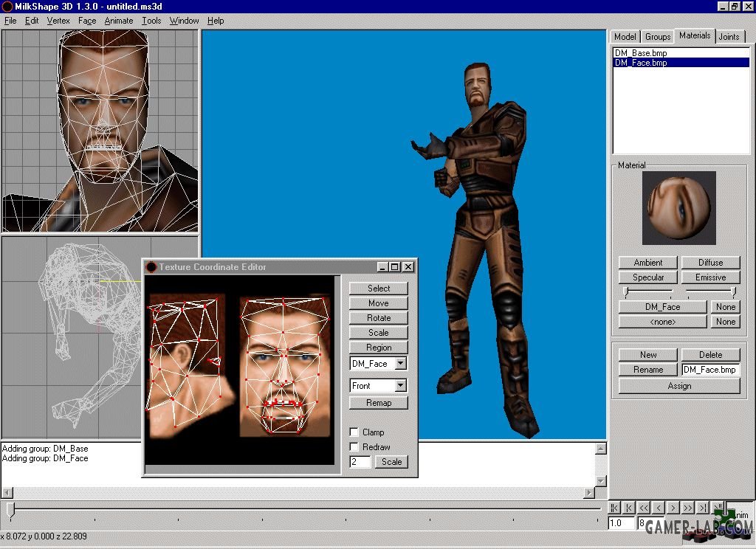Open the Window menu
The height and width of the screenshot is (549, 756).
[184, 21]
